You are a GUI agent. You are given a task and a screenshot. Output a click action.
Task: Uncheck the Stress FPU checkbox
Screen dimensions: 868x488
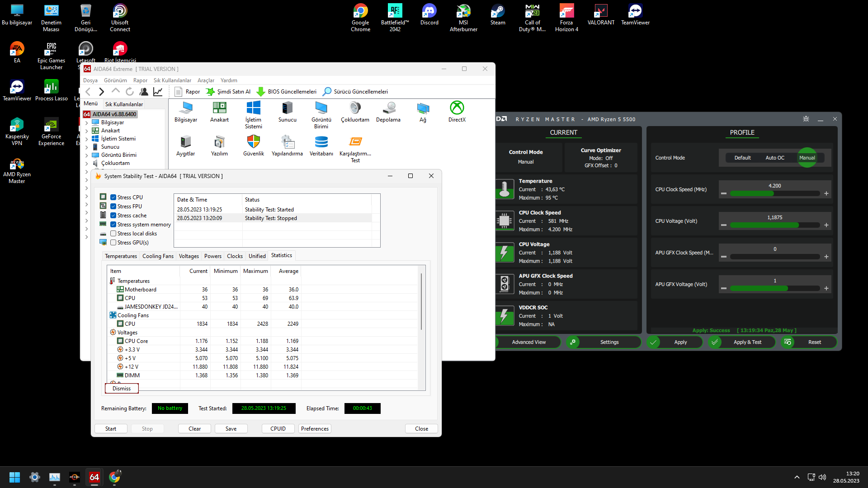click(x=113, y=206)
